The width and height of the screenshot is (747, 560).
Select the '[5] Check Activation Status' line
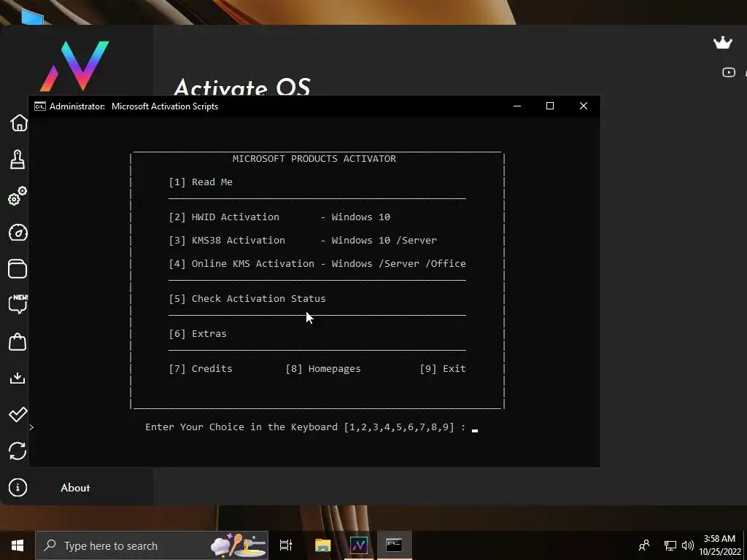point(247,299)
